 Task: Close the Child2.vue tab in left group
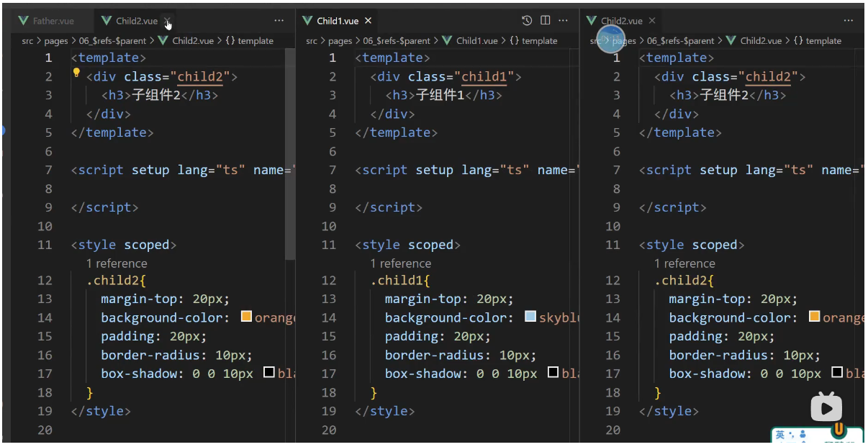click(167, 22)
